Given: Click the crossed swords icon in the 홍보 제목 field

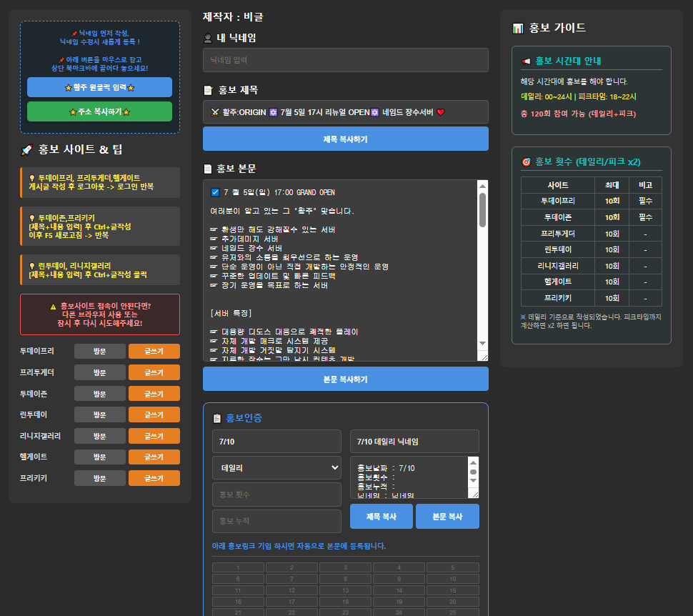Looking at the screenshot, I should point(215,112).
